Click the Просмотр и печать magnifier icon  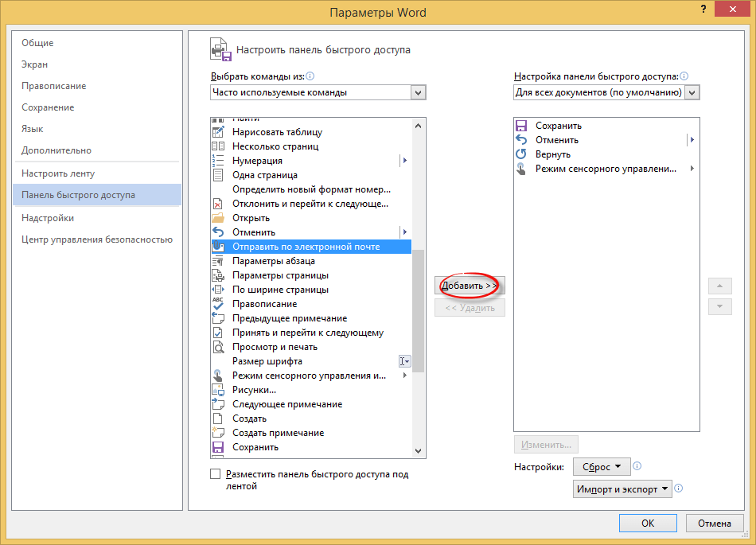[x=218, y=347]
